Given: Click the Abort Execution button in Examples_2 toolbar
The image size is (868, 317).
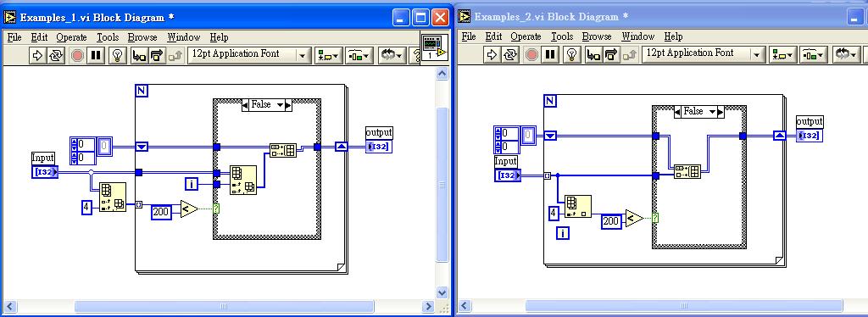Looking at the screenshot, I should tap(531, 54).
